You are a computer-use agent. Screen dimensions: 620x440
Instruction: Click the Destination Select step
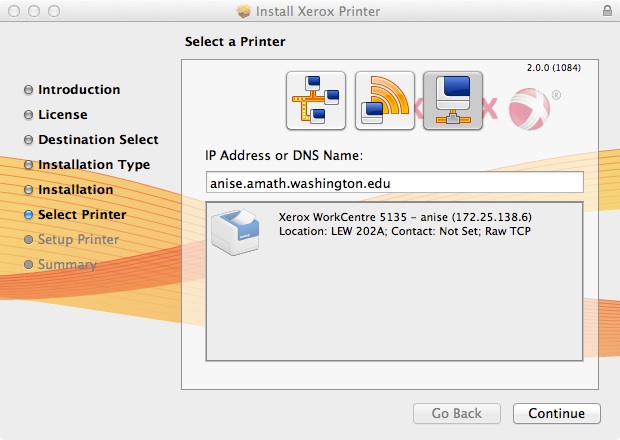[x=91, y=140]
